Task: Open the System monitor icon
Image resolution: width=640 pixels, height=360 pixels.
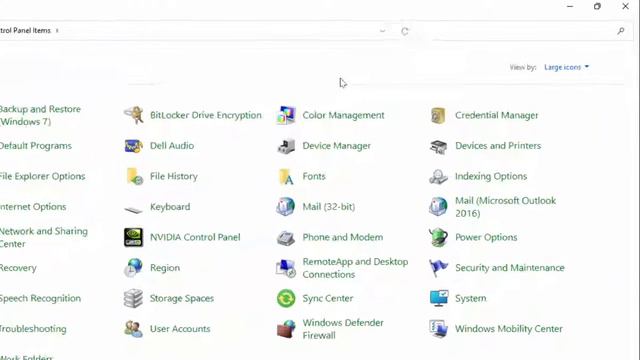Action: (439, 298)
